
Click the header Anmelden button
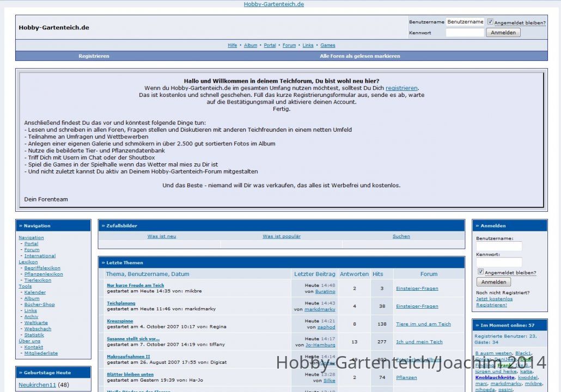[x=503, y=33]
